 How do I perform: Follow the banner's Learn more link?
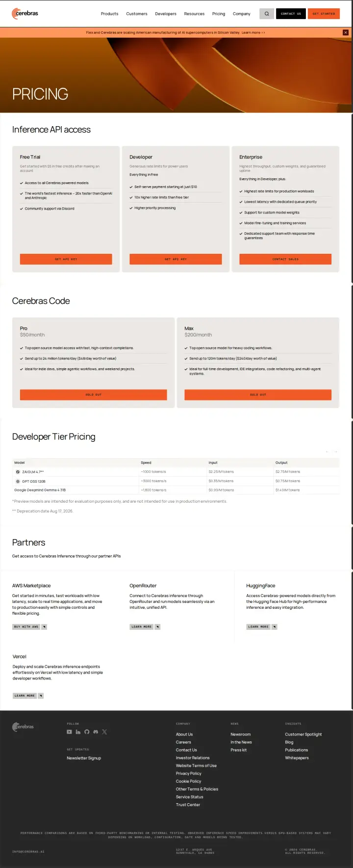(x=253, y=32)
